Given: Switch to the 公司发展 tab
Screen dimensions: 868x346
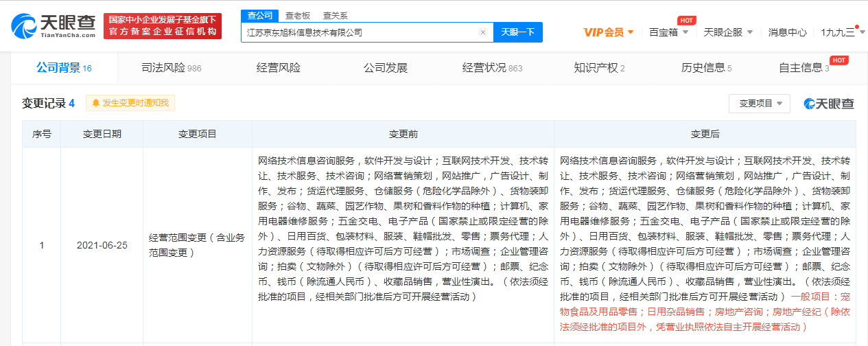Looking at the screenshot, I should coord(385,67).
